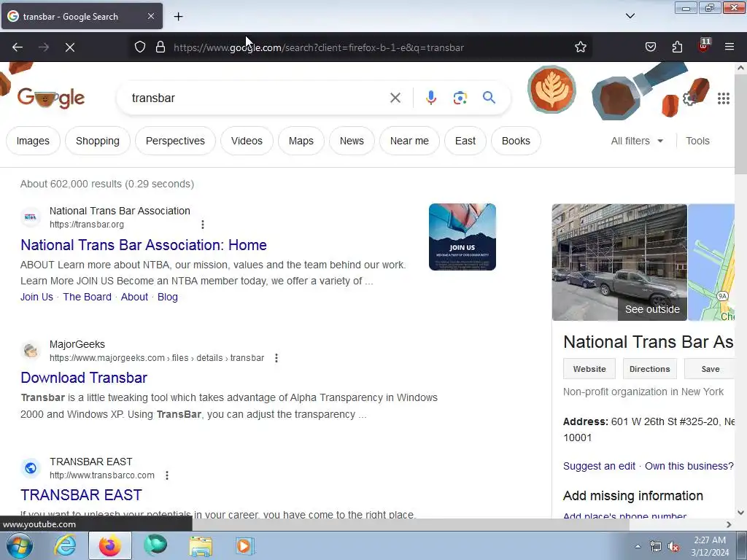Go back to the previous page
747x560 pixels.
[x=18, y=47]
